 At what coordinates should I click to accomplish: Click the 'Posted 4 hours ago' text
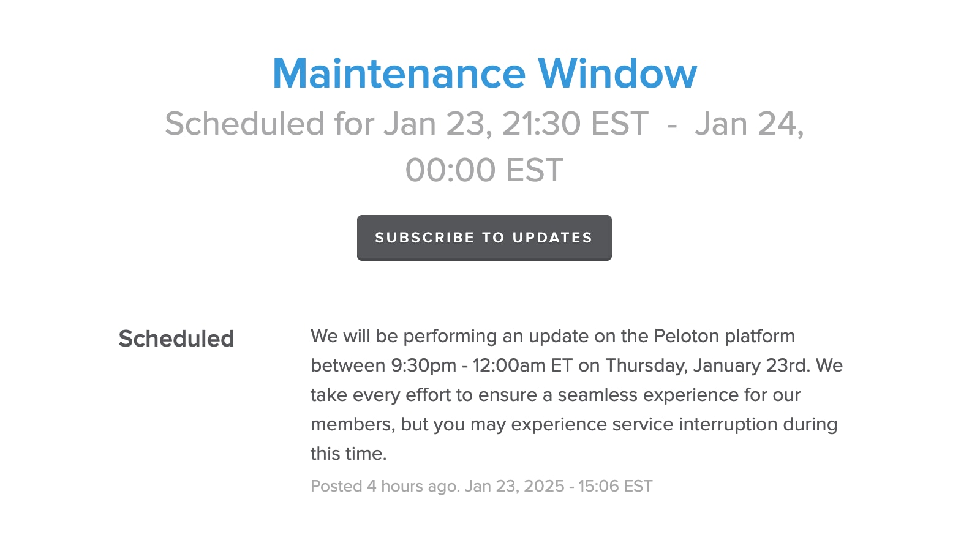click(385, 486)
